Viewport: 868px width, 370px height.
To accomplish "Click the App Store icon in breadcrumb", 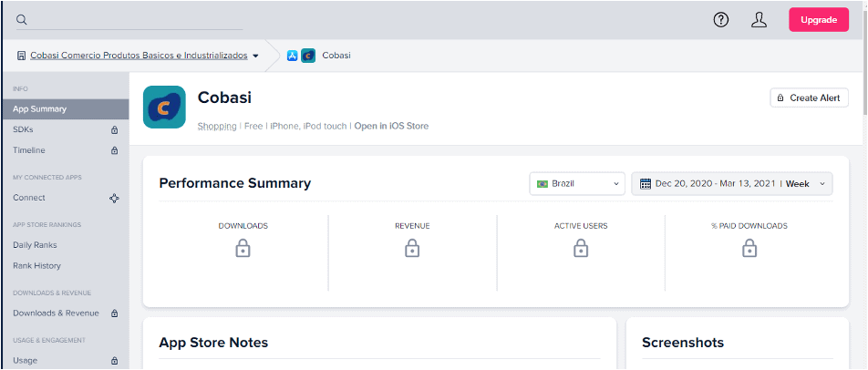I will pyautogui.click(x=293, y=56).
